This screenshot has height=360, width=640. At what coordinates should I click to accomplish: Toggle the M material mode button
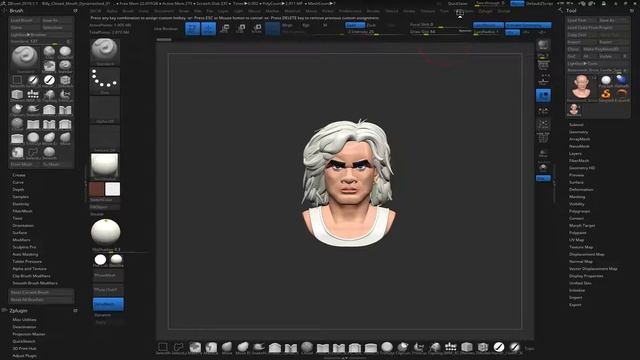click(325, 25)
